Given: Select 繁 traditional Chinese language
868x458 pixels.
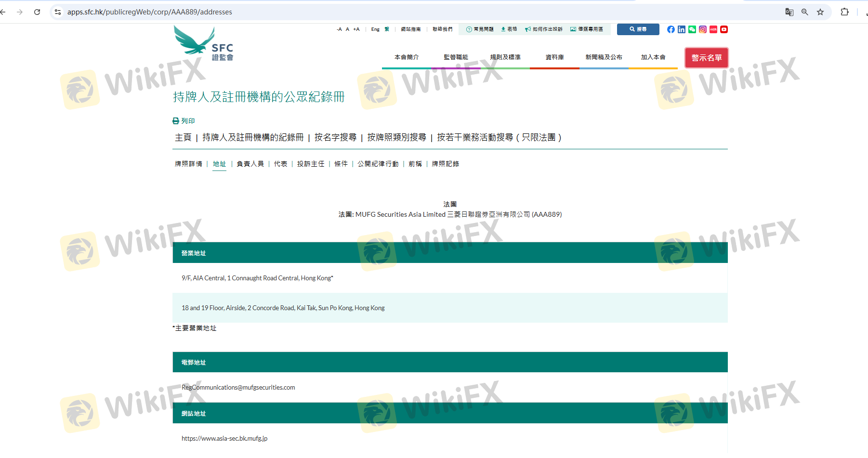Looking at the screenshot, I should pyautogui.click(x=387, y=29).
